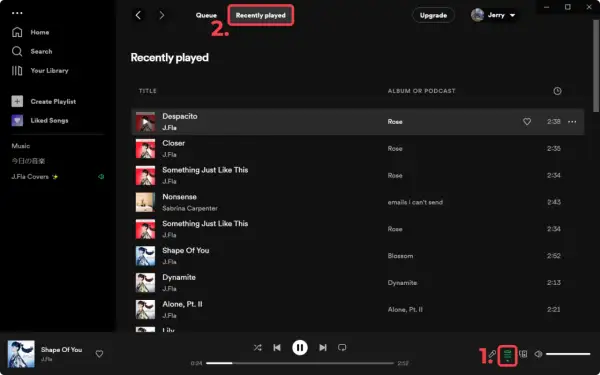The width and height of the screenshot is (600, 375).
Task: Play Despacito via its album art
Action: coord(145,122)
